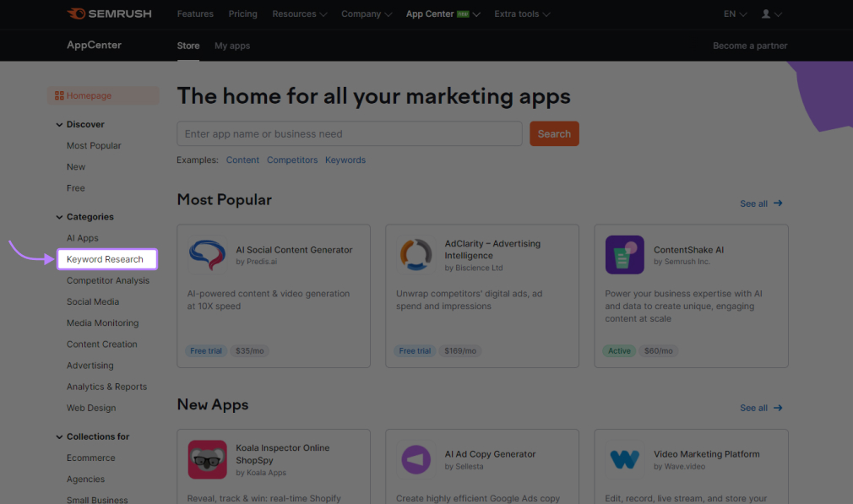
Task: Click the AdClarity – Advertising Intelligence title
Action: [x=492, y=250]
